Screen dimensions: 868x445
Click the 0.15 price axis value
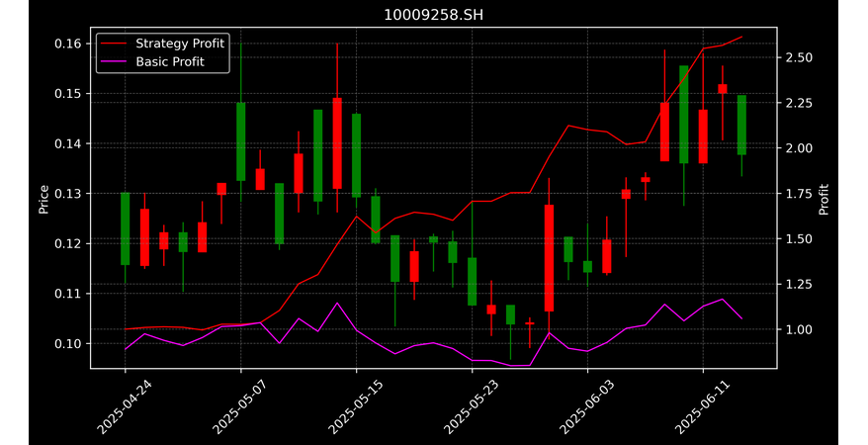(68, 94)
